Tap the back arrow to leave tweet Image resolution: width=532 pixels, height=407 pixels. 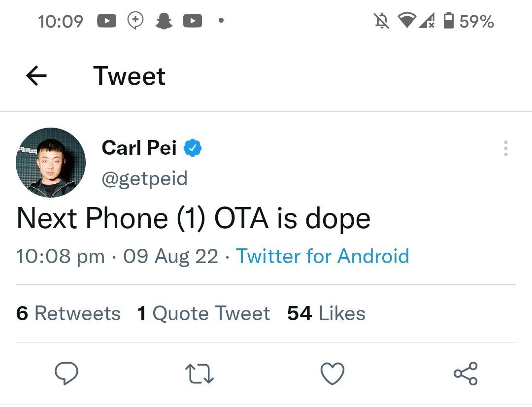(x=36, y=76)
